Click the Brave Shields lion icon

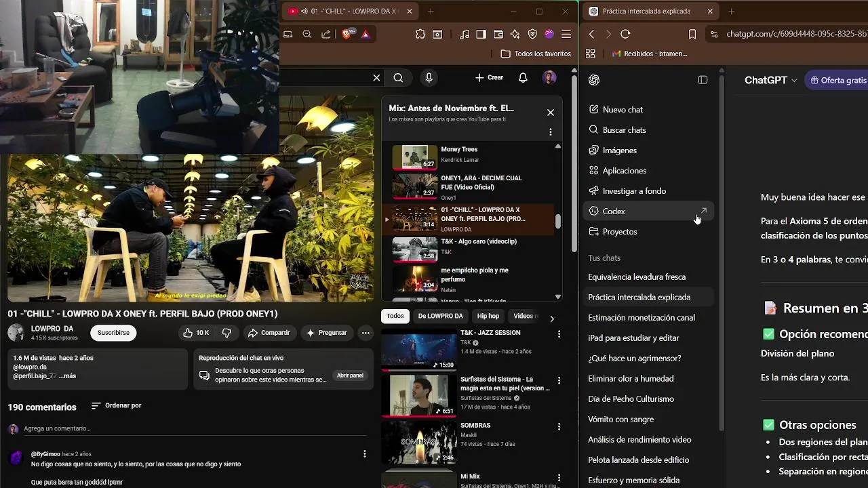347,34
